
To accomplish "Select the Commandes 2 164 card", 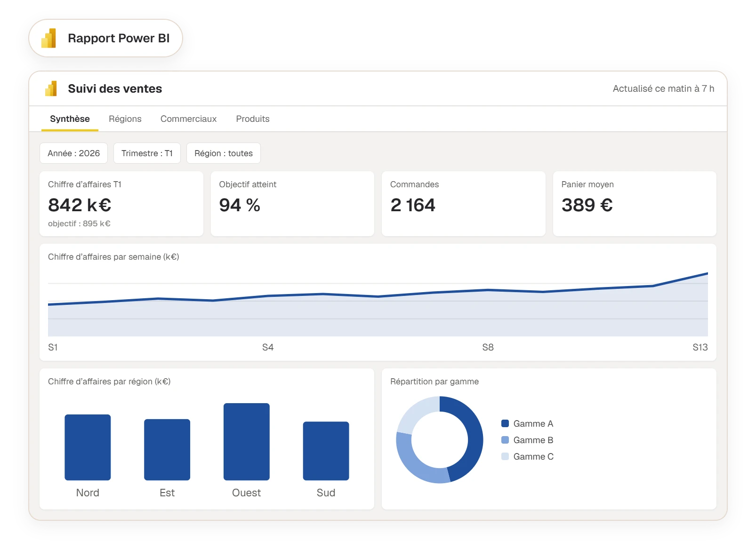I will (x=464, y=204).
